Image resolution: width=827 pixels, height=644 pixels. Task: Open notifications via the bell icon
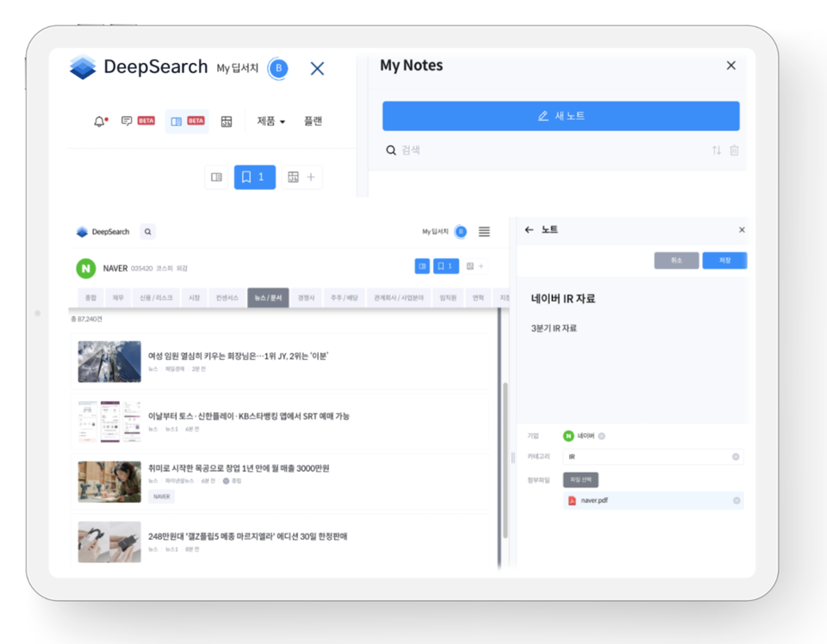(99, 121)
